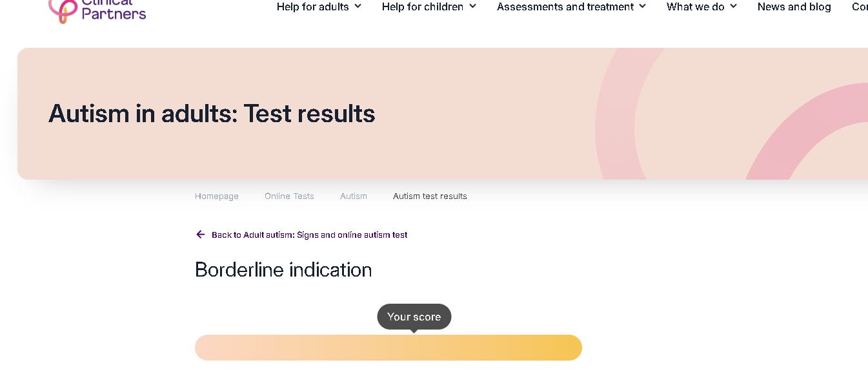Screen dimensions: 868x389
Task: Click the Clinical Partners logo
Action: pyautogui.click(x=97, y=10)
